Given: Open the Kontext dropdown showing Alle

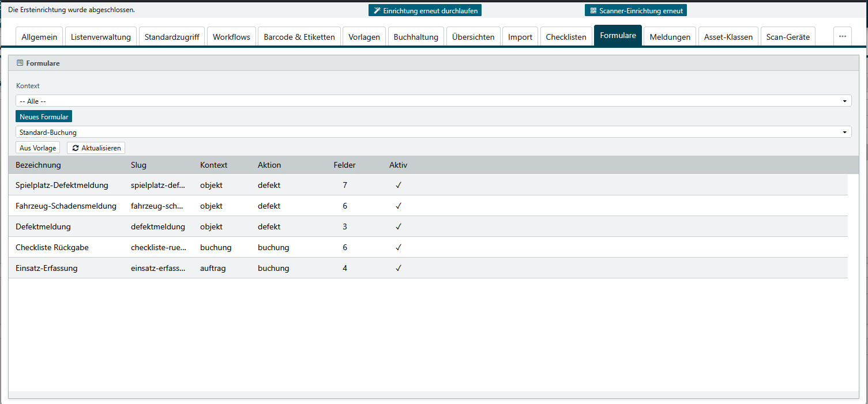Looking at the screenshot, I should (x=434, y=101).
